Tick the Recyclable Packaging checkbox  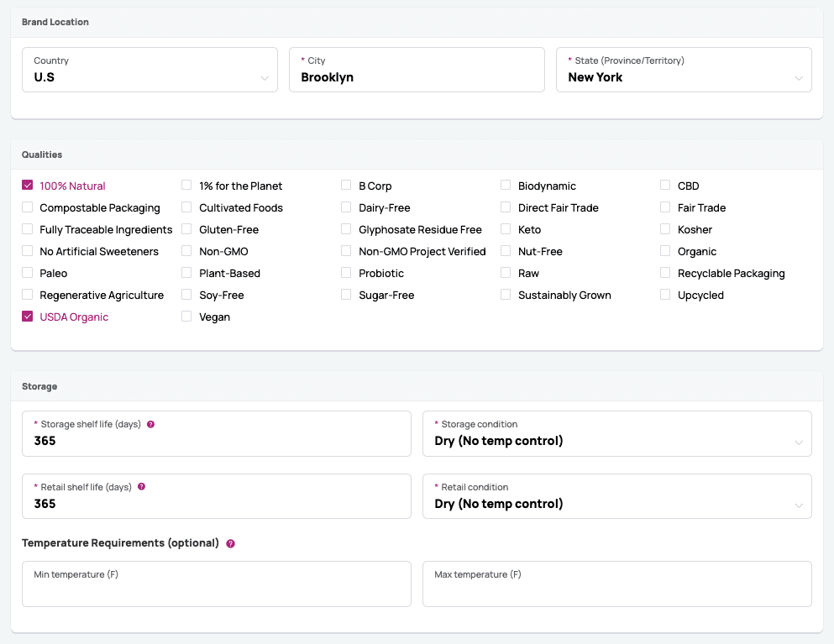665,272
